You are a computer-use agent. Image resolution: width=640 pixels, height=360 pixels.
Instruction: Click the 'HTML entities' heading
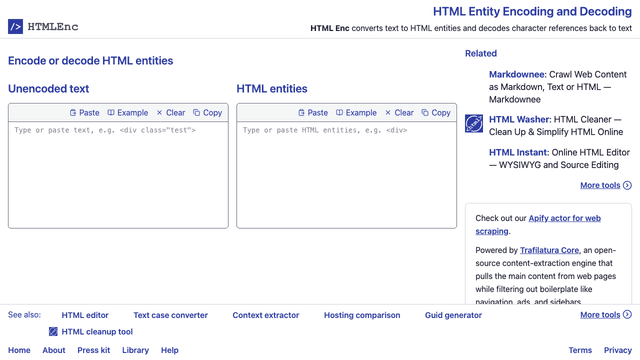tap(272, 89)
